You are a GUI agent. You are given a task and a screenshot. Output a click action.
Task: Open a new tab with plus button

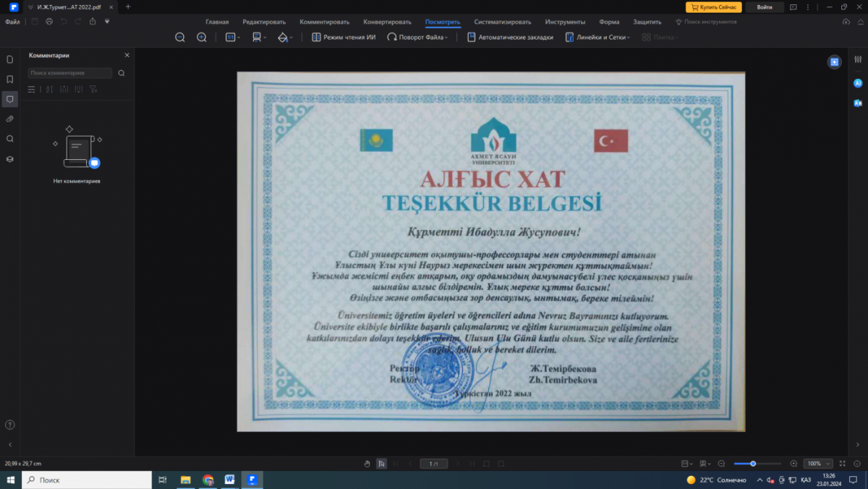pos(128,7)
